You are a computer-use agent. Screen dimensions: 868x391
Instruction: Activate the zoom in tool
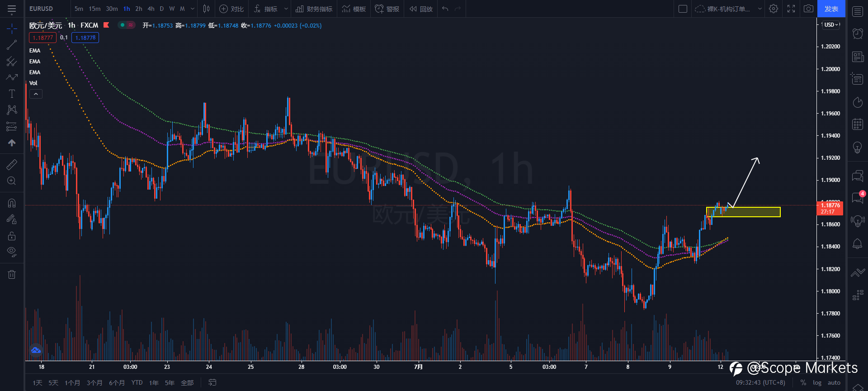pos(12,181)
